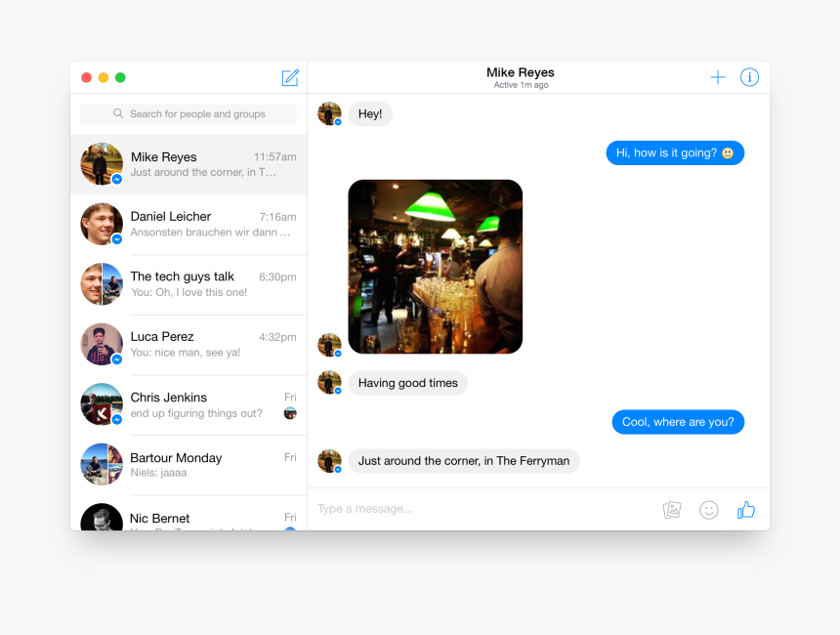
Task: Click the Hey! message bubble
Action: (370, 114)
